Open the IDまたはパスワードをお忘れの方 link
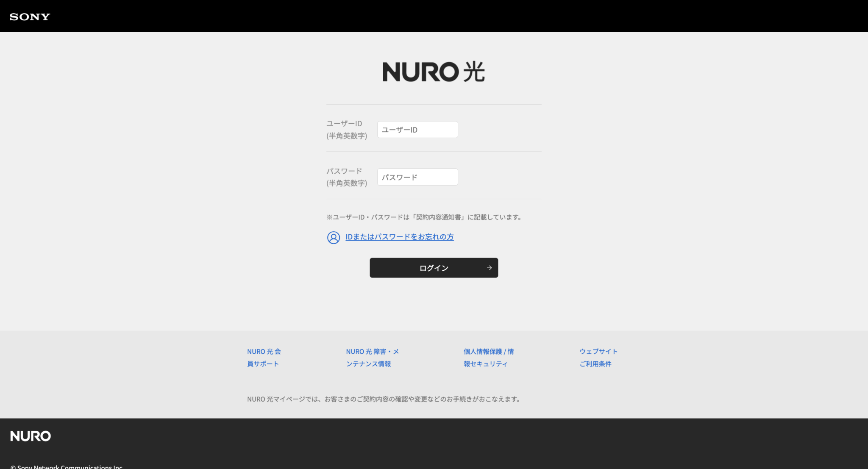 click(399, 237)
